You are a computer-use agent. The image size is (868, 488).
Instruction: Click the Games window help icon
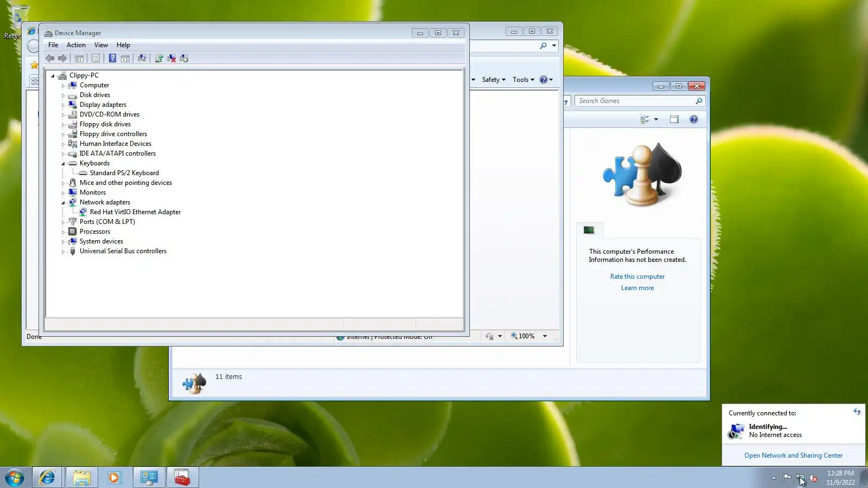694,119
